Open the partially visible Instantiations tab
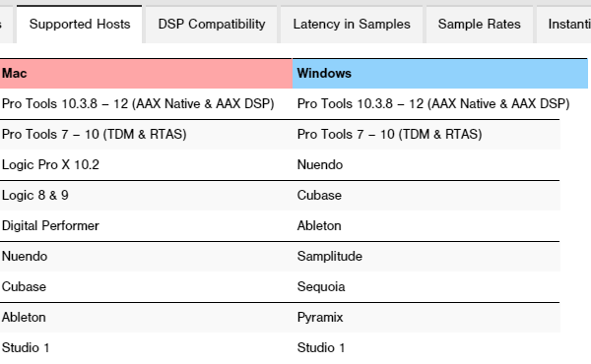Image resolution: width=591 pixels, height=364 pixels. point(563,25)
